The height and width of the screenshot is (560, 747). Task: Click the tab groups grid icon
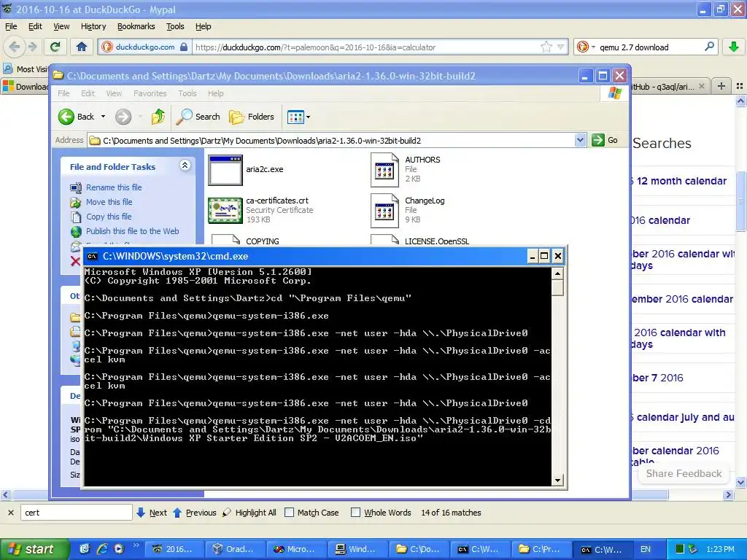[x=740, y=86]
